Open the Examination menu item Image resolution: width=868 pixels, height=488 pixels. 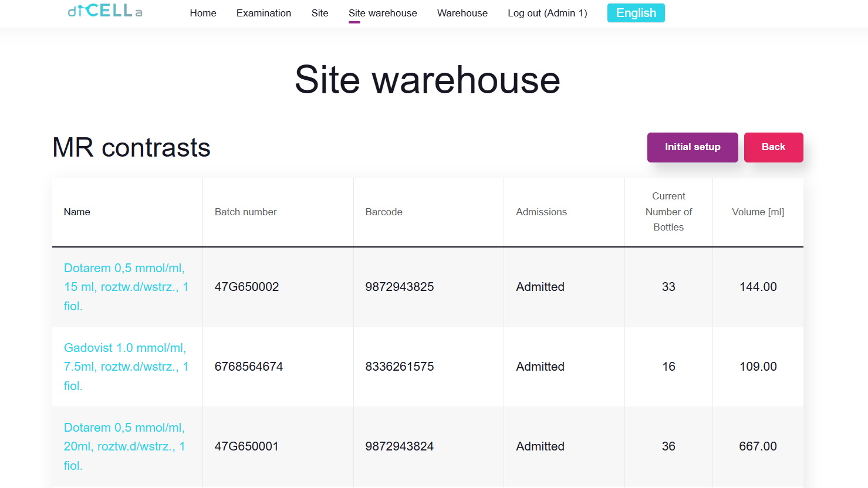(x=264, y=13)
